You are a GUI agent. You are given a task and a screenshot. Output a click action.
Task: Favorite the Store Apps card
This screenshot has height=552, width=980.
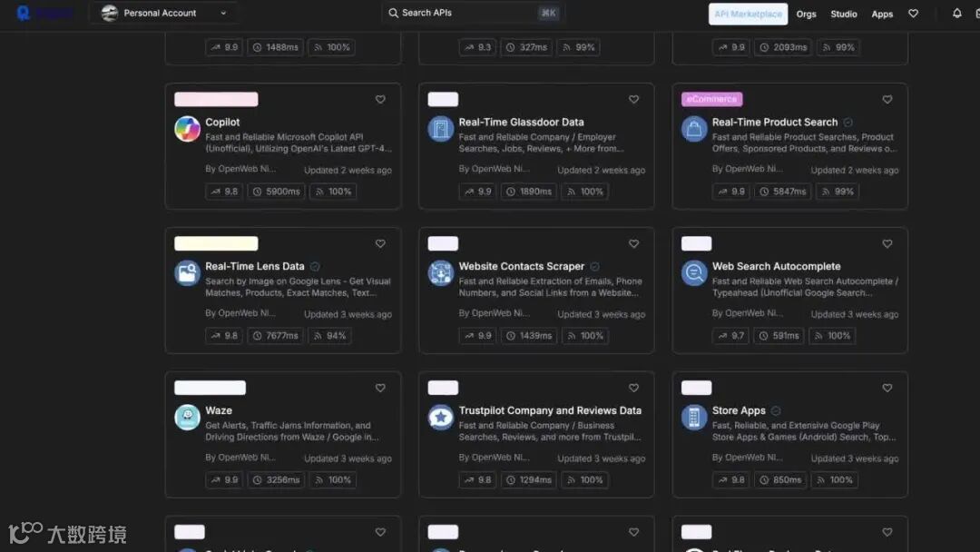pos(887,389)
